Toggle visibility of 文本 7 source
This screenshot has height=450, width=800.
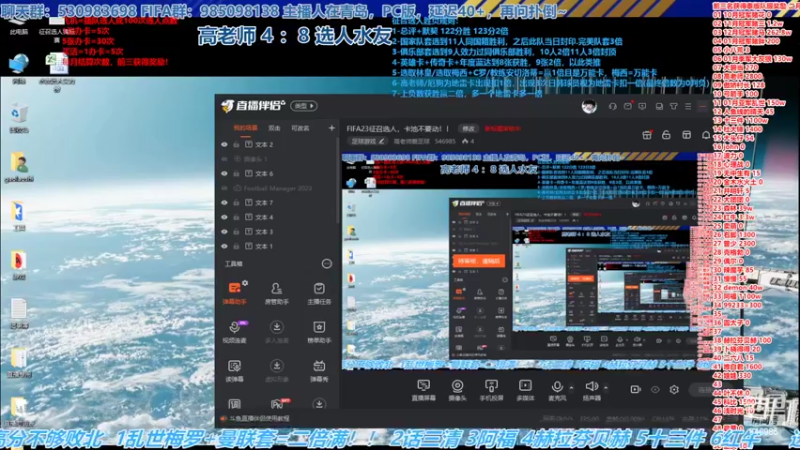[x=224, y=203]
